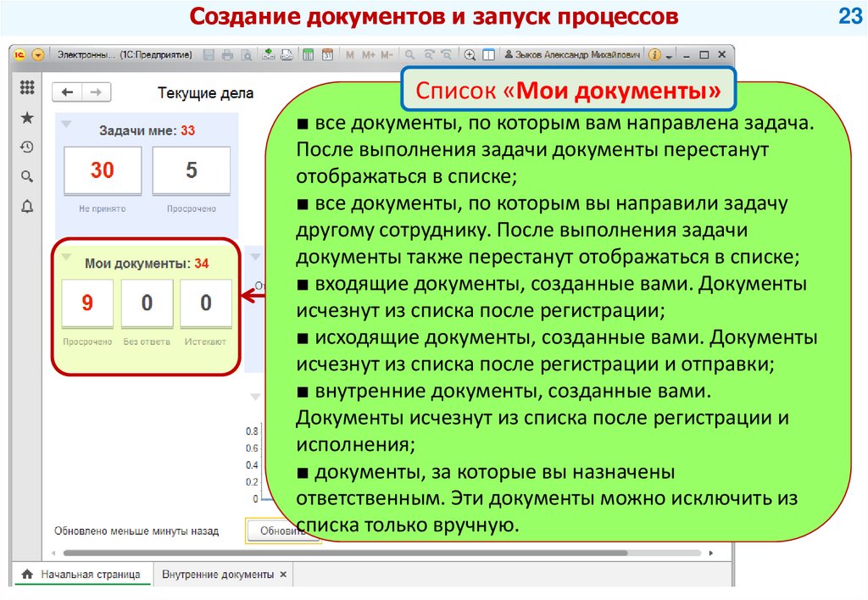
Task: Click the Save (floppy disk) toolbar icon
Action: pos(209,55)
